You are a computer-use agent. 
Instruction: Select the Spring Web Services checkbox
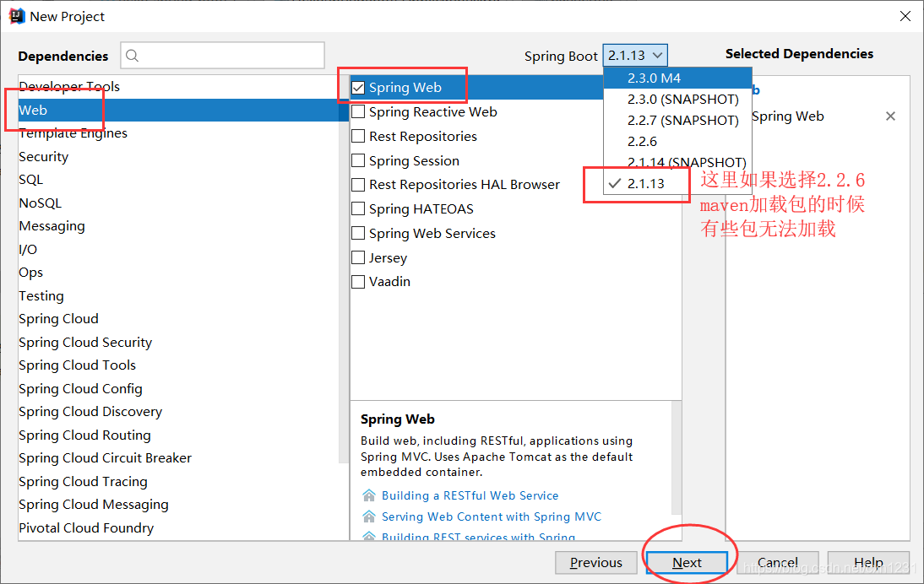(x=358, y=234)
